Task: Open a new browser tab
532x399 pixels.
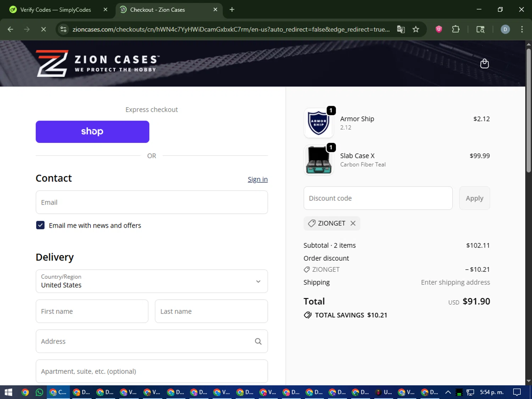Action: (x=232, y=10)
